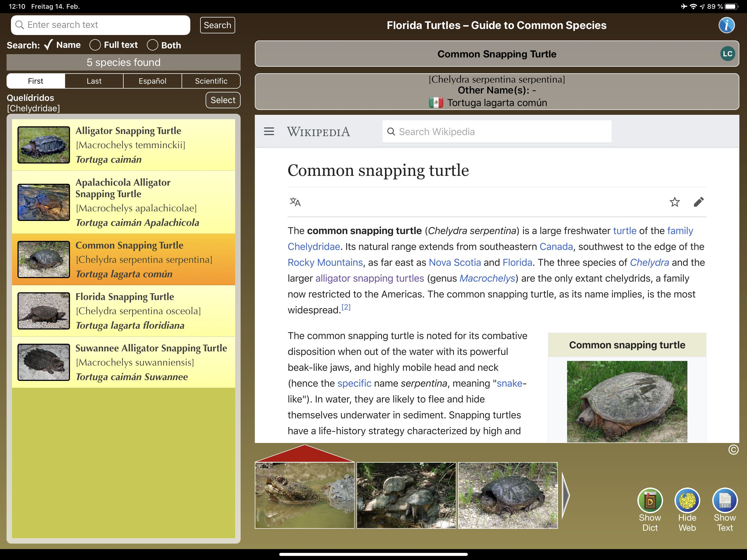Screen dimensions: 747x560
Task: Tap the Common Snapping Turtle title bar
Action: pos(497,54)
